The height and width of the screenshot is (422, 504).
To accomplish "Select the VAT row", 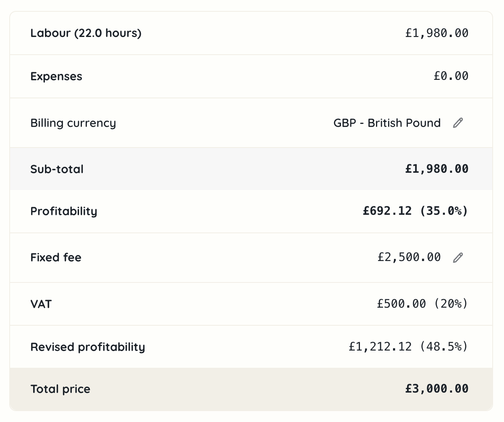I will tap(252, 303).
